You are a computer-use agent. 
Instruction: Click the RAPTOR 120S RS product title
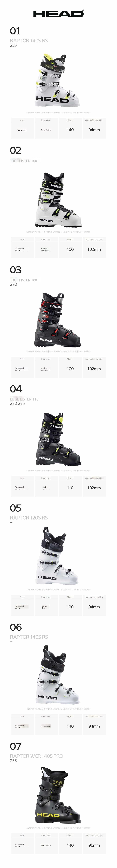pos(29,518)
